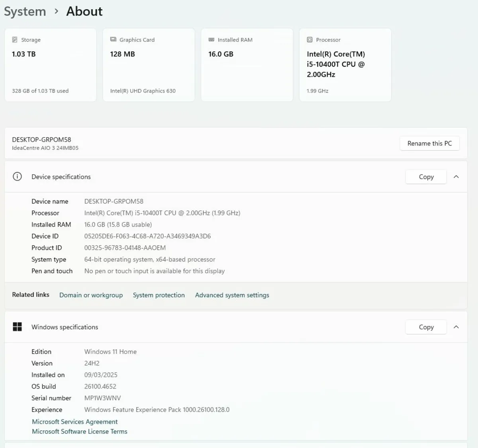Screen dimensions: 478x448
Task: Copy the Windows specifications
Action: click(x=426, y=327)
